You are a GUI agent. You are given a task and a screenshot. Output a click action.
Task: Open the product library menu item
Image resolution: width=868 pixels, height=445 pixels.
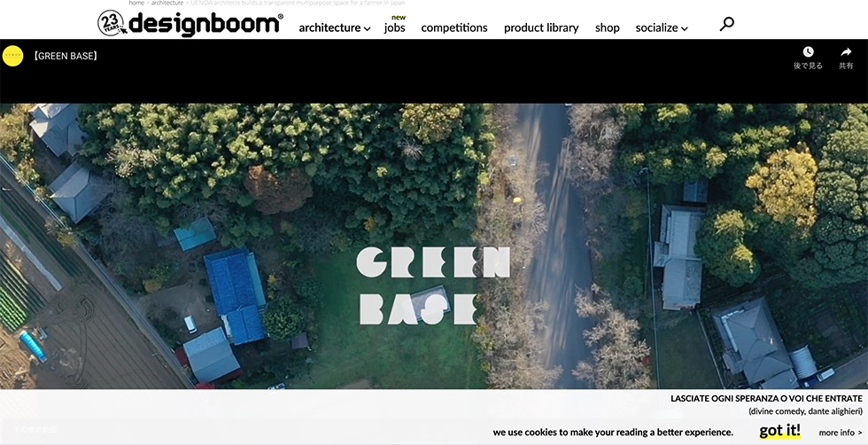point(541,27)
